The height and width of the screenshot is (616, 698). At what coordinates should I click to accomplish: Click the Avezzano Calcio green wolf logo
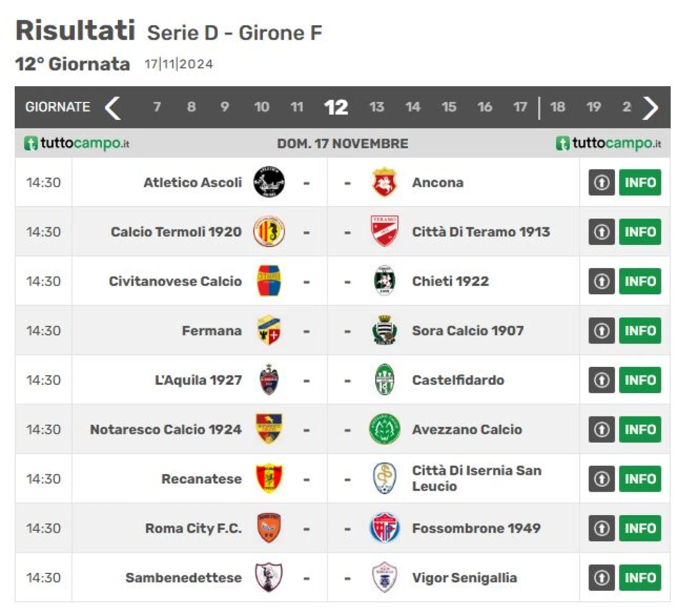384,429
